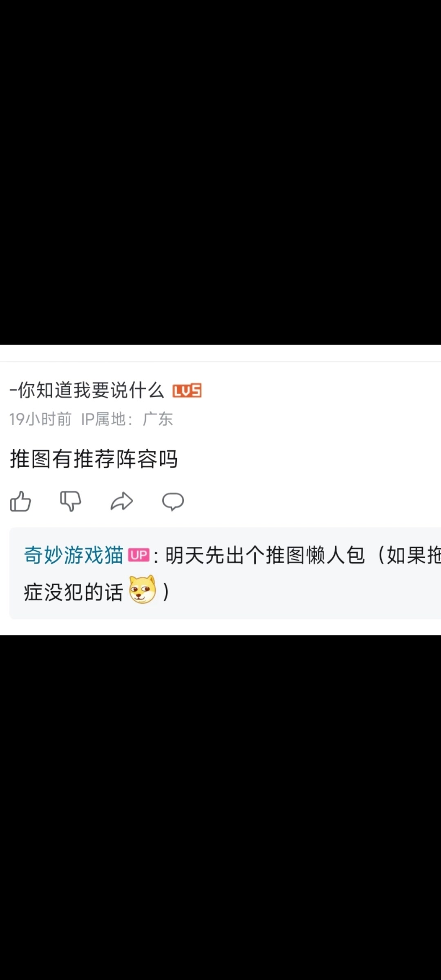Screen dimensions: 441x980
Task: Tap the black area below the reply
Action: [x=220, y=808]
